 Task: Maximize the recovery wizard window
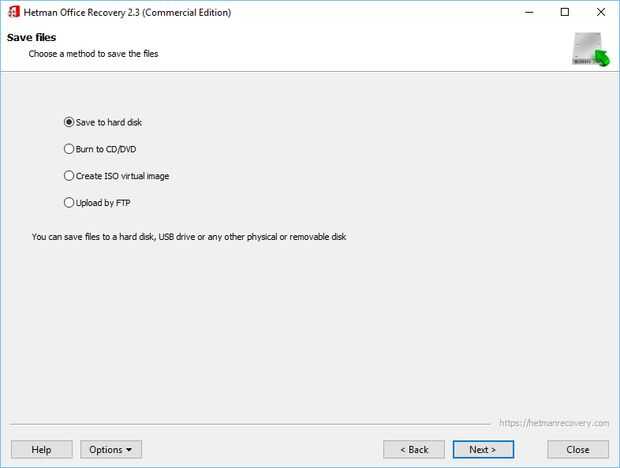tap(565, 12)
